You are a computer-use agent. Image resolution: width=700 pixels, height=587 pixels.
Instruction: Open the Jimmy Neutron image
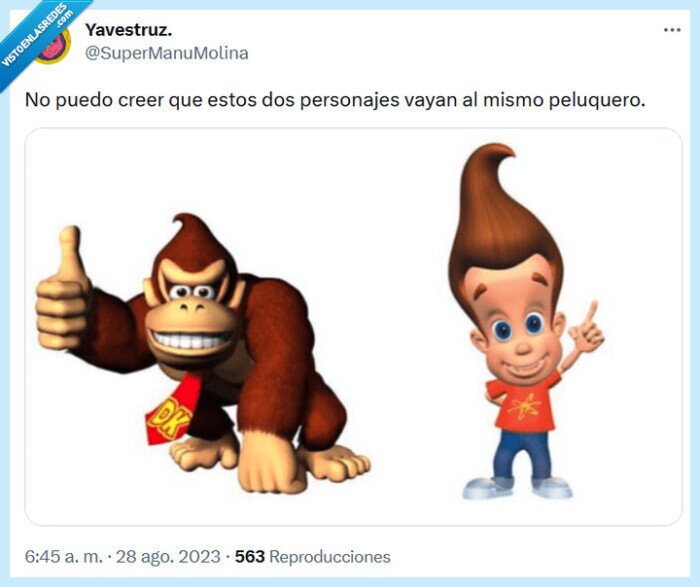coord(527,321)
